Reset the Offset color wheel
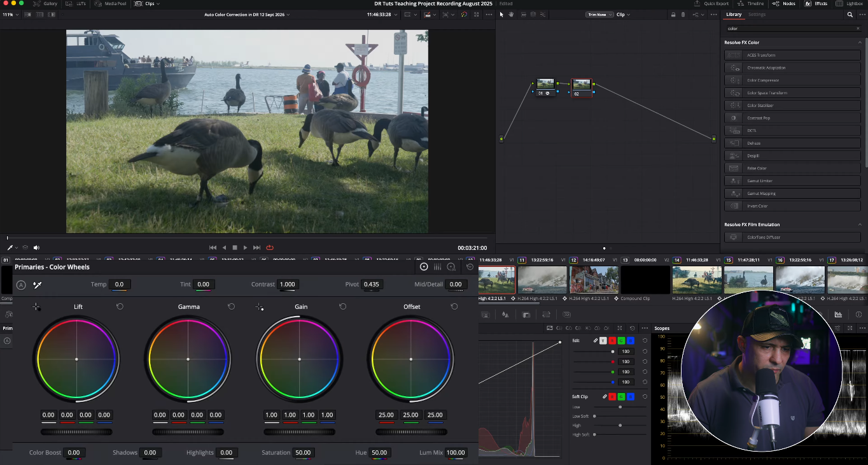868x465 pixels. click(x=454, y=306)
